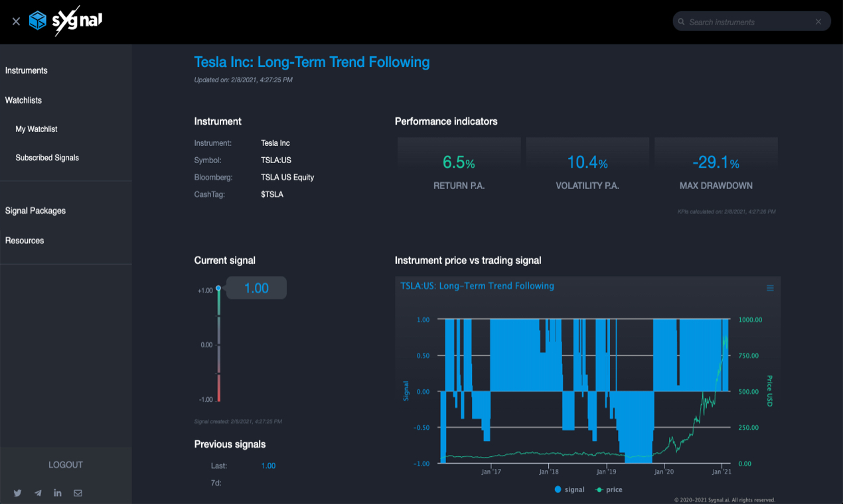Image resolution: width=843 pixels, height=504 pixels.
Task: Open Subscribed Signals
Action: click(x=47, y=158)
